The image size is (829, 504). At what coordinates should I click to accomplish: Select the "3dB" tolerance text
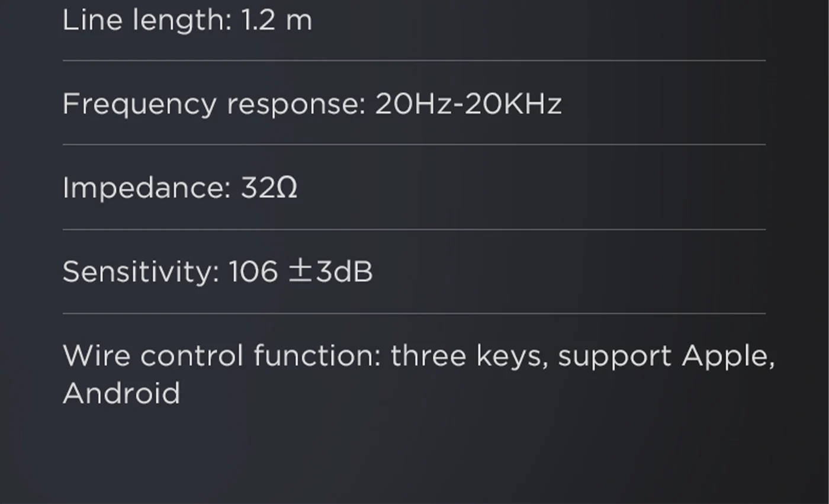(x=344, y=272)
